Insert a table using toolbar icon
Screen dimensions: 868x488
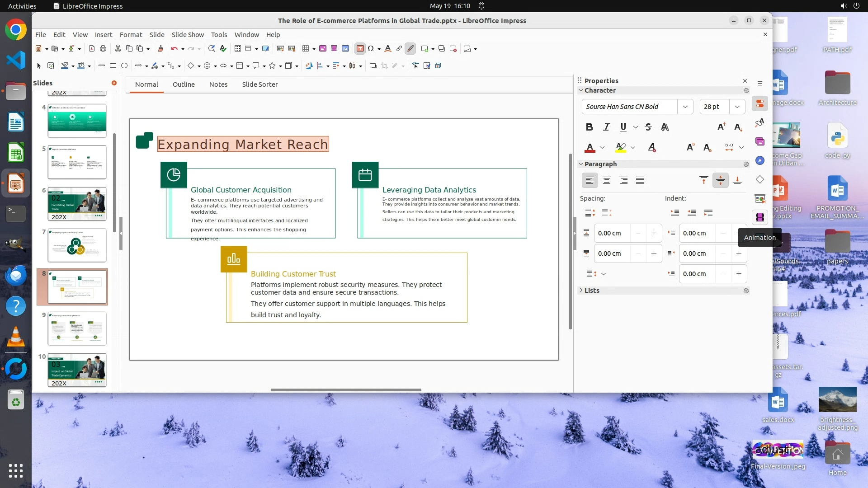point(306,49)
